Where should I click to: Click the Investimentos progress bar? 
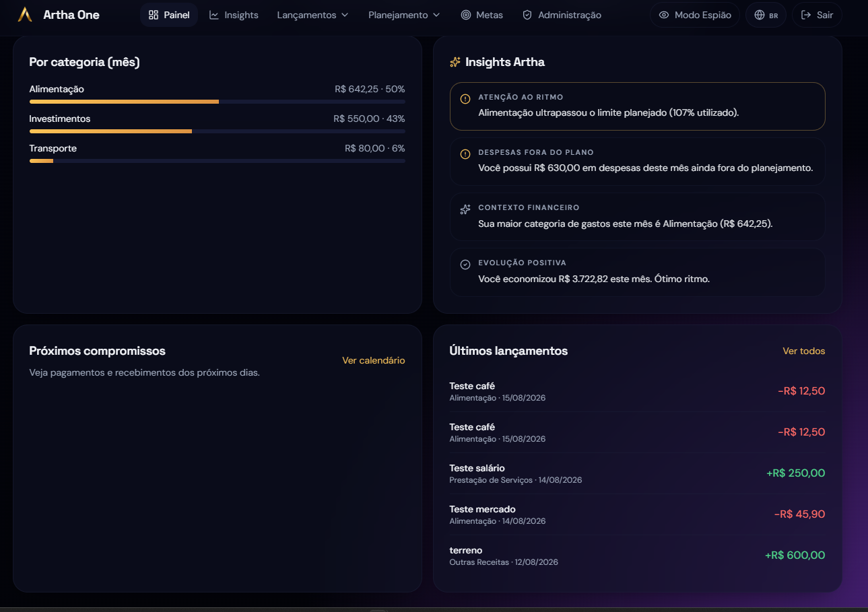218,131
